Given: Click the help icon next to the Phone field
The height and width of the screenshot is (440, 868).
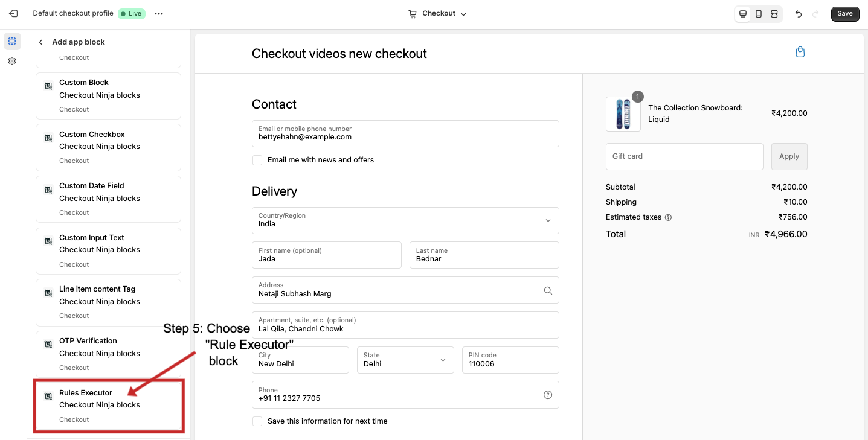Looking at the screenshot, I should point(548,394).
